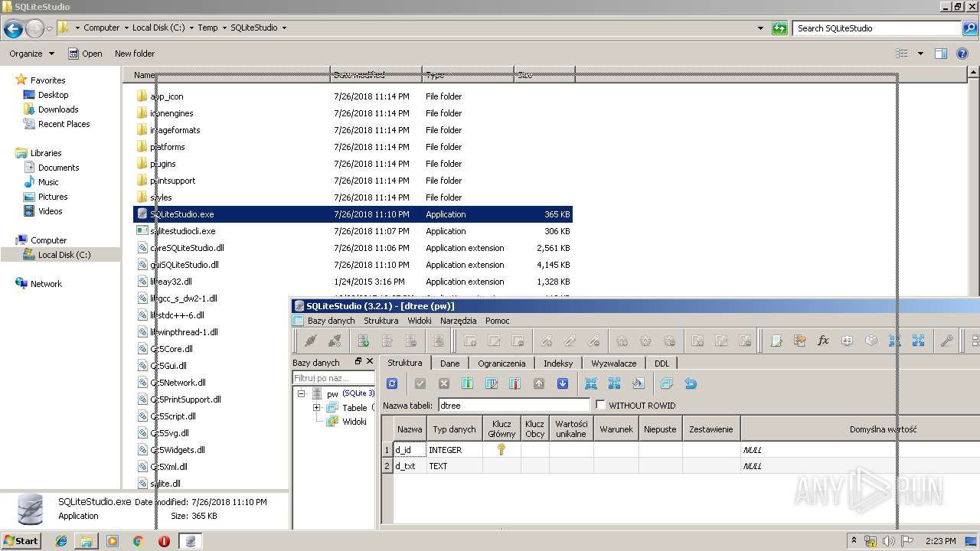
Task: Move selected column down
Action: click(563, 384)
